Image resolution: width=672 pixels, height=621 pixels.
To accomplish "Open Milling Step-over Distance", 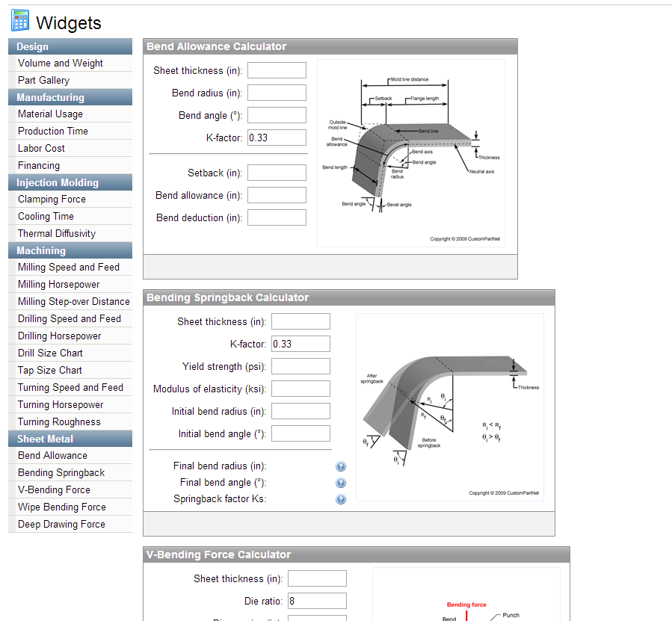I will point(73,301).
